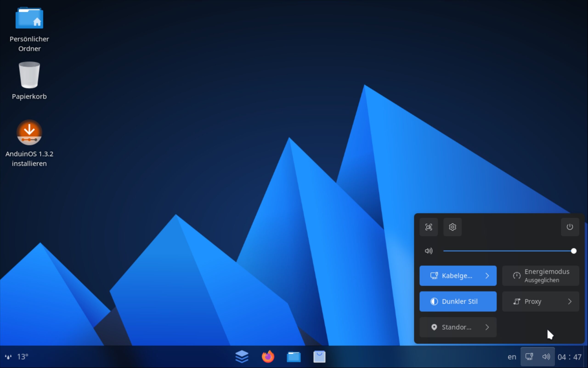Click the network icon in system tray
This screenshot has height=368, width=588.
pos(529,357)
